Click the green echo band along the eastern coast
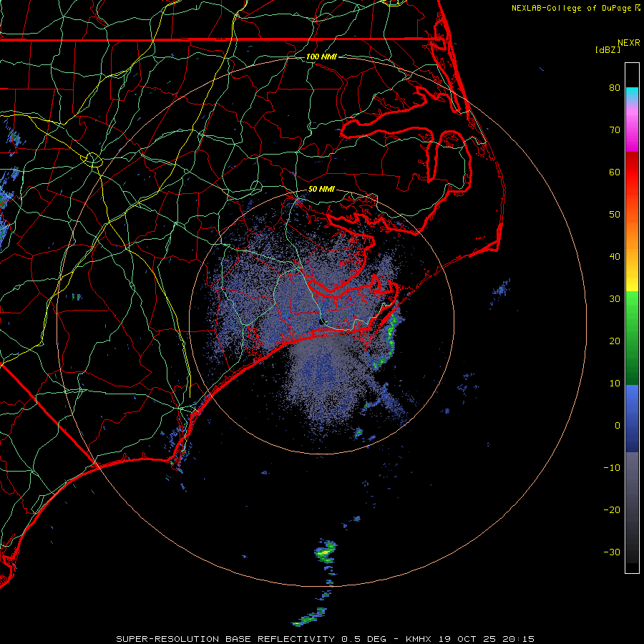This screenshot has height=644, width=644. [389, 339]
